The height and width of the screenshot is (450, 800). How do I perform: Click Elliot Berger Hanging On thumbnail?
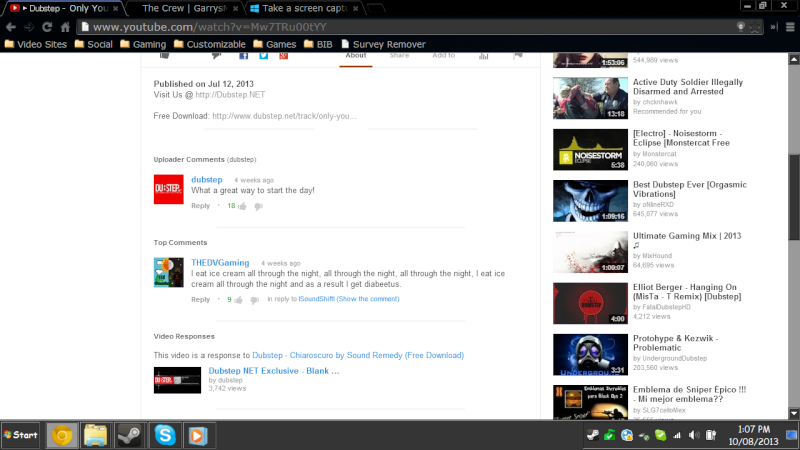[590, 304]
